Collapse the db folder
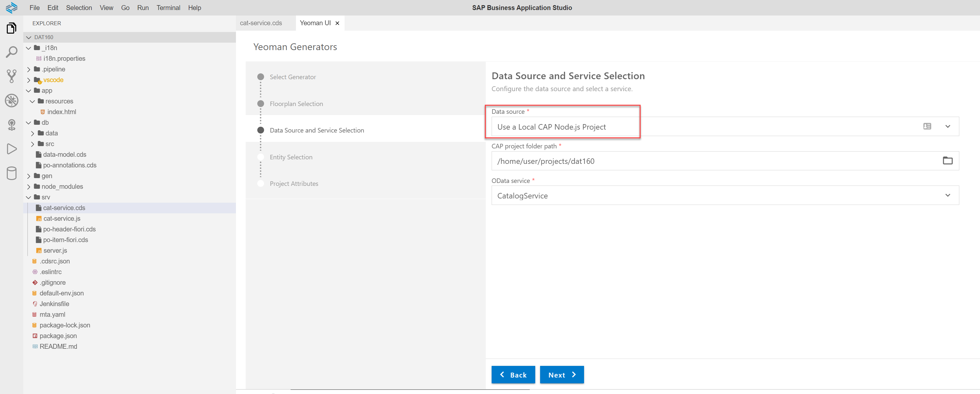Image resolution: width=980 pixels, height=394 pixels. 28,122
